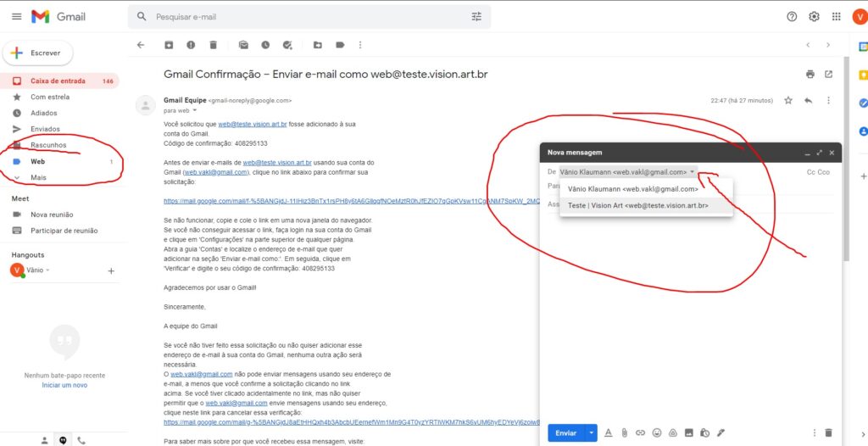This screenshot has height=446, width=868.
Task: Choose Teste | Vision Art sender option
Action: (646, 205)
